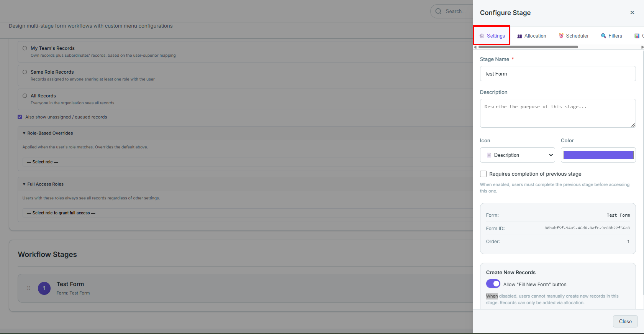Click the left arrow of tab scrollbar
The height and width of the screenshot is (334, 644).
pyautogui.click(x=475, y=47)
